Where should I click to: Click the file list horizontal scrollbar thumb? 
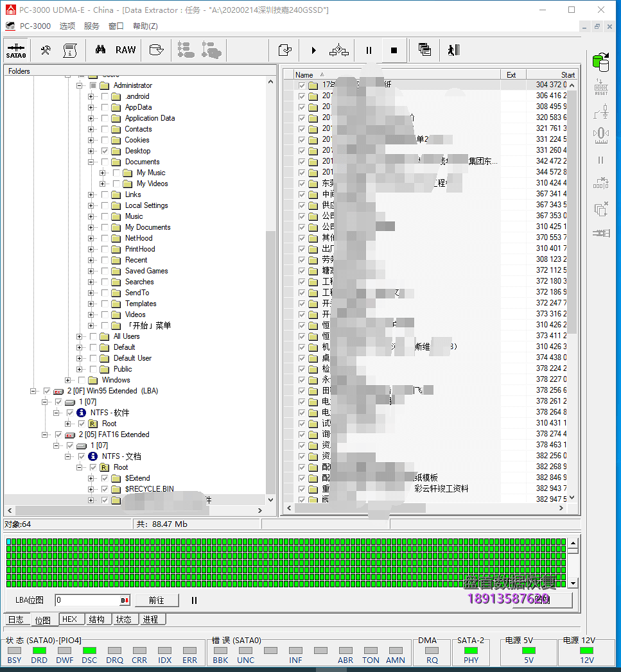pyautogui.click(x=360, y=508)
